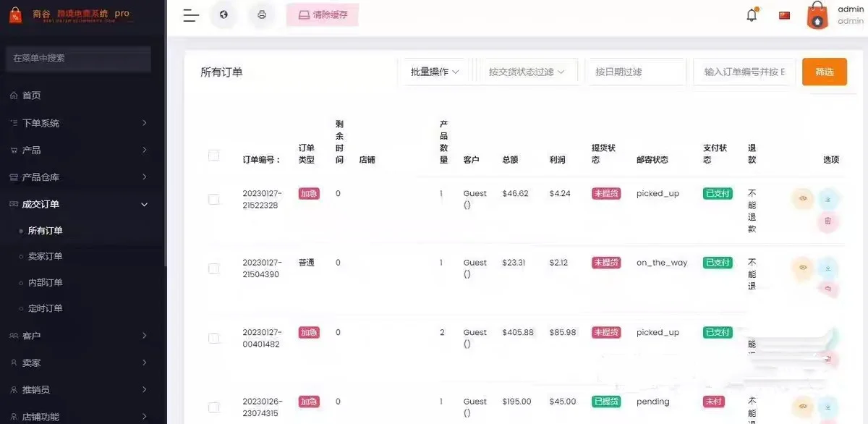Click the printer POS icon in header
The width and height of the screenshot is (868, 424).
tap(262, 15)
